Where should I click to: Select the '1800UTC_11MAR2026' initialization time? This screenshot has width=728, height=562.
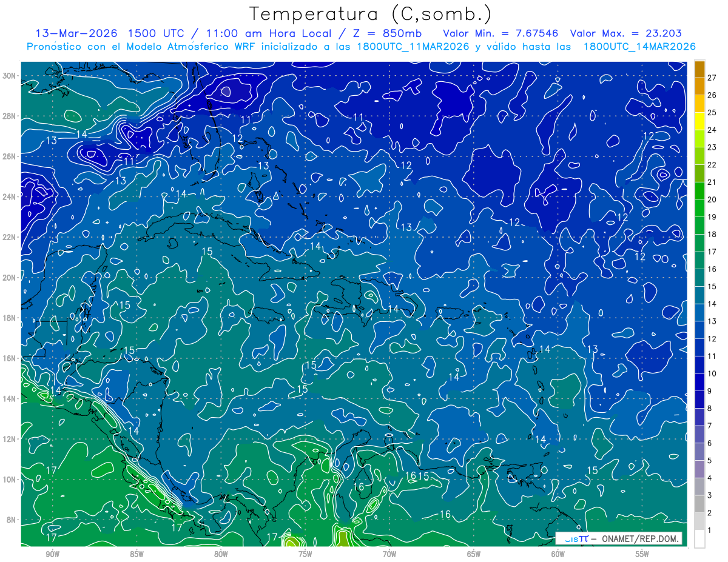tap(413, 47)
